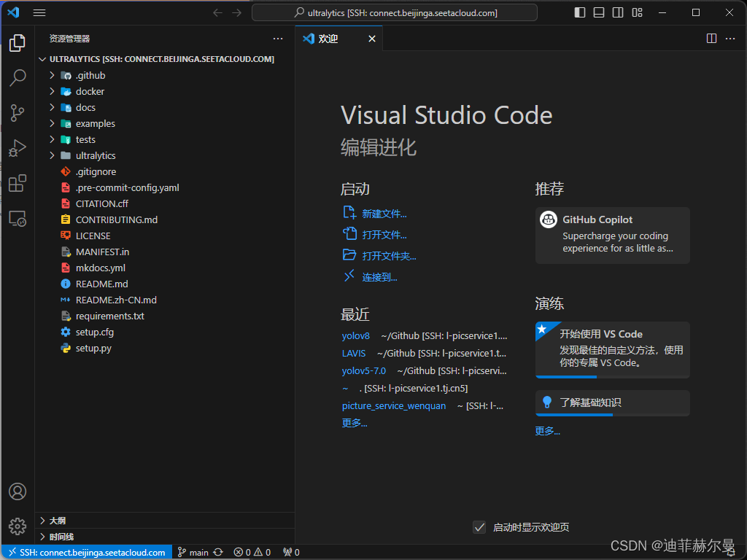Open the recent yolov8 workspace

(x=356, y=335)
